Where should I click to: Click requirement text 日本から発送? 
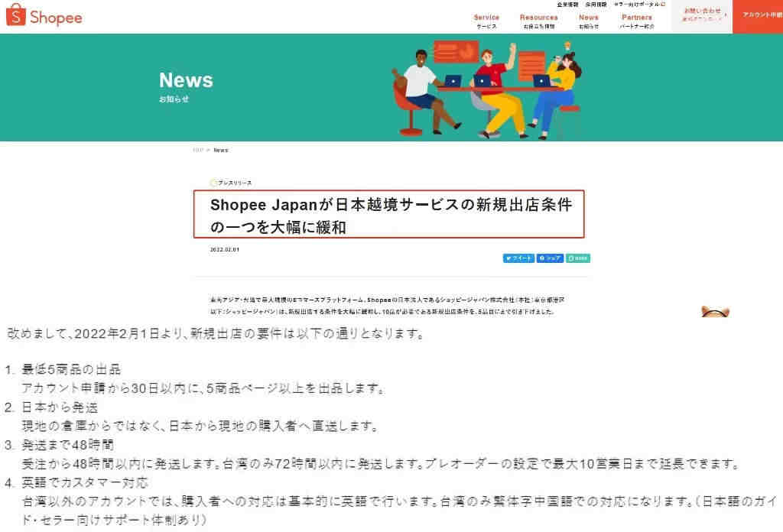(60, 407)
